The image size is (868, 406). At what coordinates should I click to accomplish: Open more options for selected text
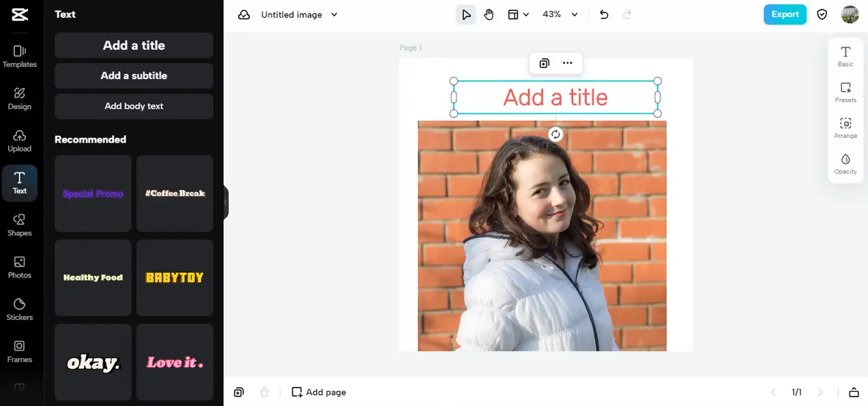pos(567,63)
